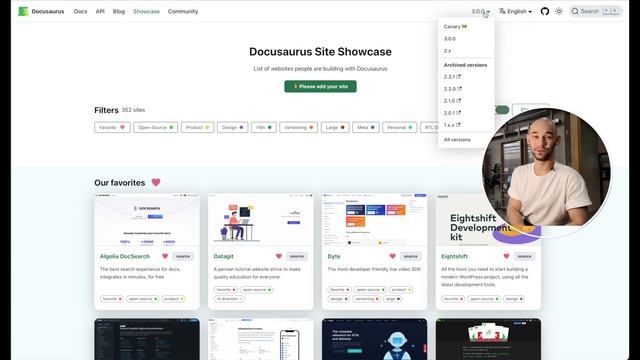
Task: Click source button on the Dyte card
Action: pos(410,256)
